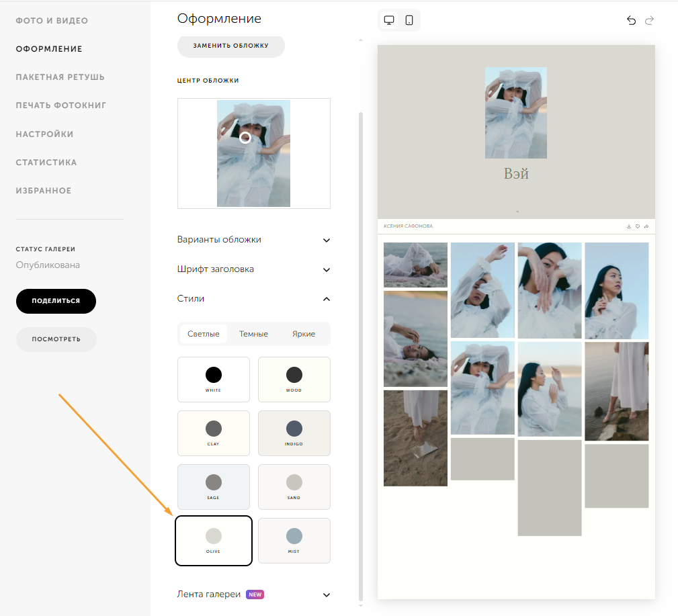Click the Вэй gallery title in preview
The height and width of the screenshot is (616, 678).
point(516,173)
